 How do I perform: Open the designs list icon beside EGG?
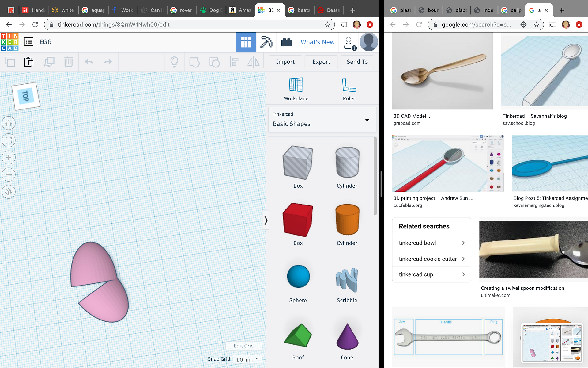[29, 42]
